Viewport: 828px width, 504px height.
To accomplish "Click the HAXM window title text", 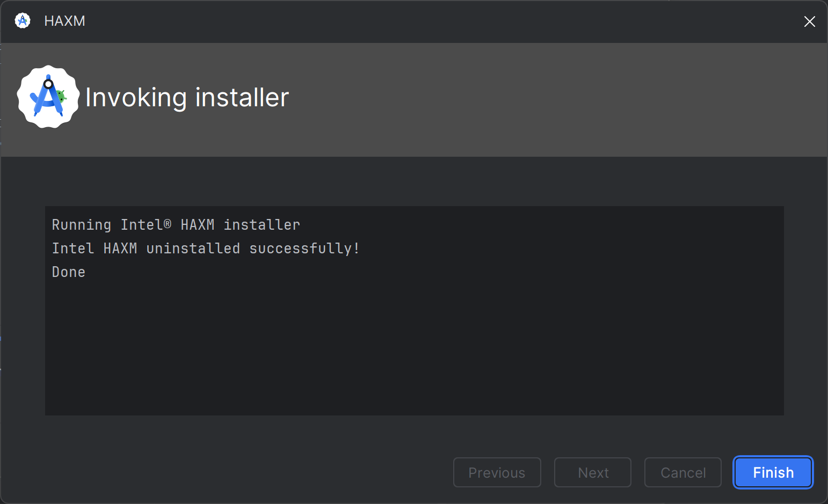I will [x=64, y=21].
